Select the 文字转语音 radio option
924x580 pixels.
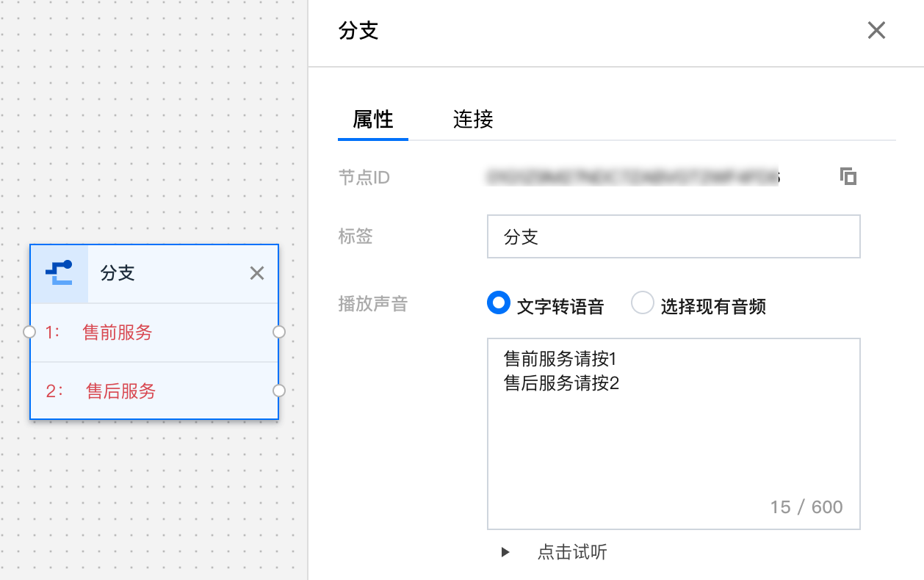(499, 303)
